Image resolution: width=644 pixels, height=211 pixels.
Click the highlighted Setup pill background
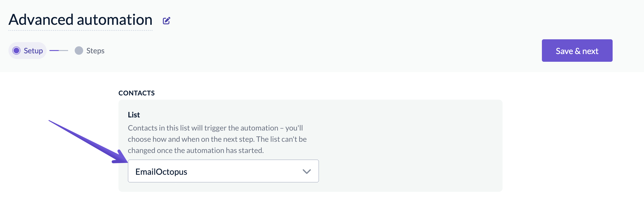(x=27, y=51)
